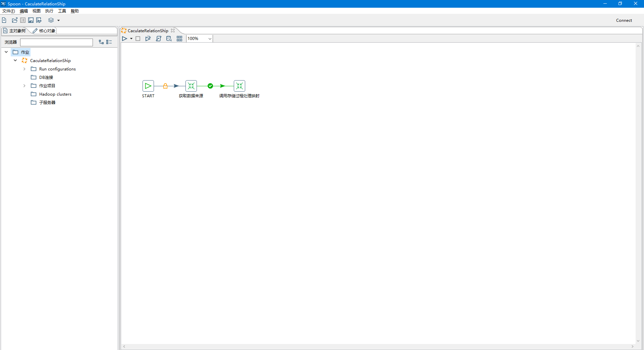Switch to the 主对象树 tab

(15, 31)
